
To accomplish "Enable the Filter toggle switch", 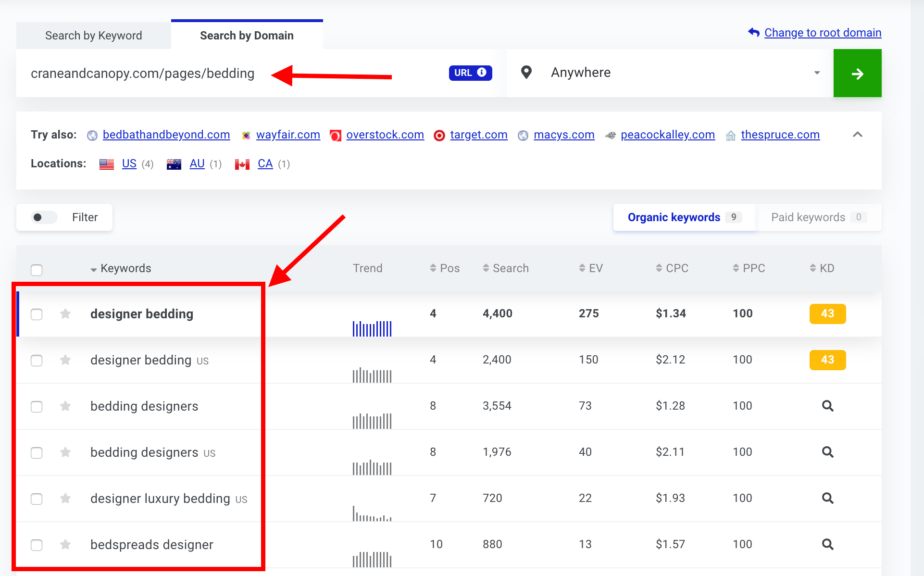I will [x=43, y=217].
